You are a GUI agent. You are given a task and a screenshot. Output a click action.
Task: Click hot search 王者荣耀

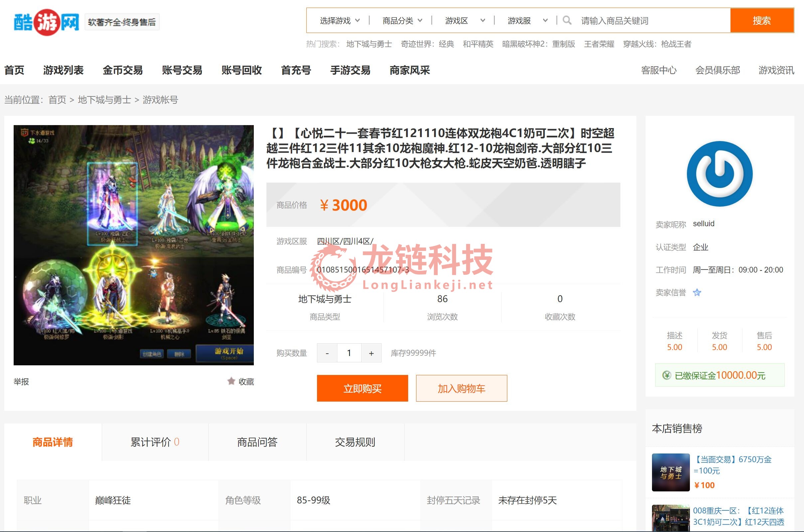pos(599,44)
